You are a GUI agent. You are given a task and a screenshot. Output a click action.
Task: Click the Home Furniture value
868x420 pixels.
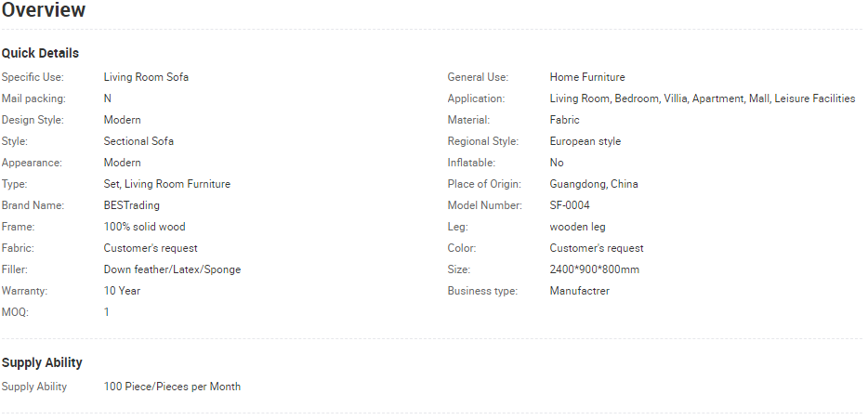587,77
